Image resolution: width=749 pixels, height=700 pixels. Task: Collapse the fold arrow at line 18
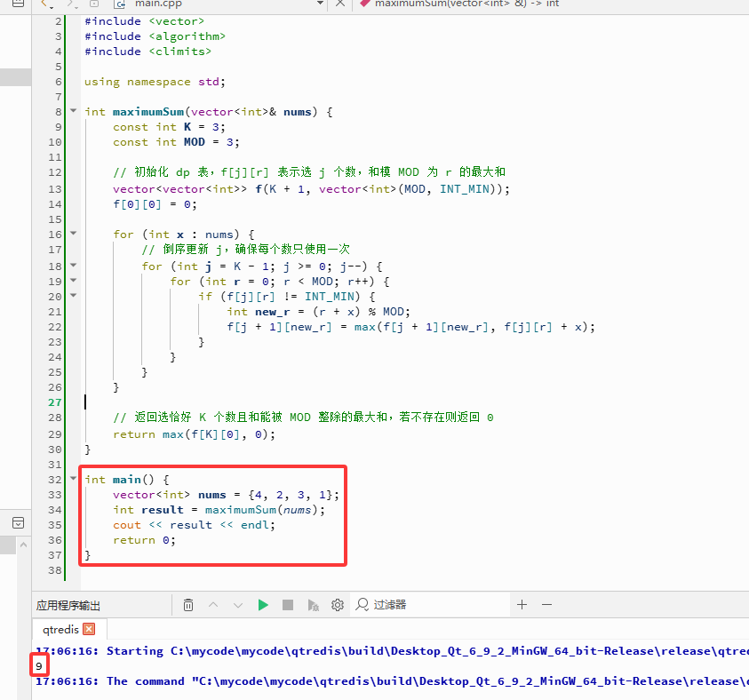click(x=74, y=265)
